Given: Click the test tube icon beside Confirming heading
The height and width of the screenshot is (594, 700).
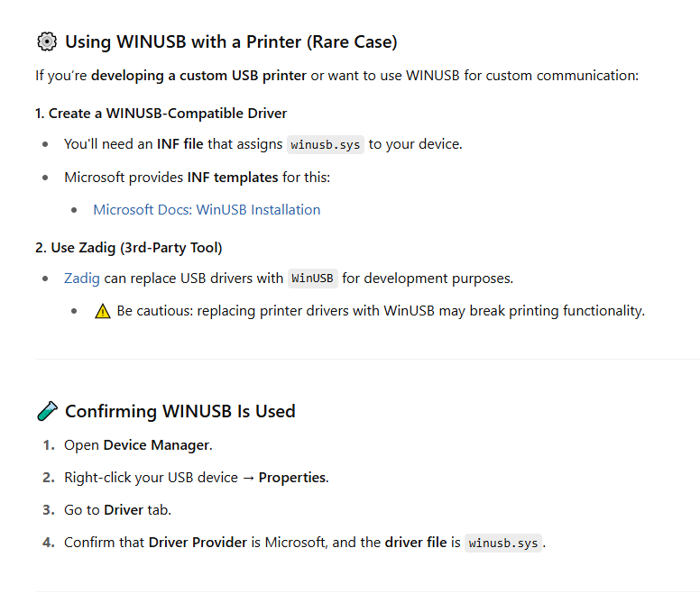Looking at the screenshot, I should point(47,411).
